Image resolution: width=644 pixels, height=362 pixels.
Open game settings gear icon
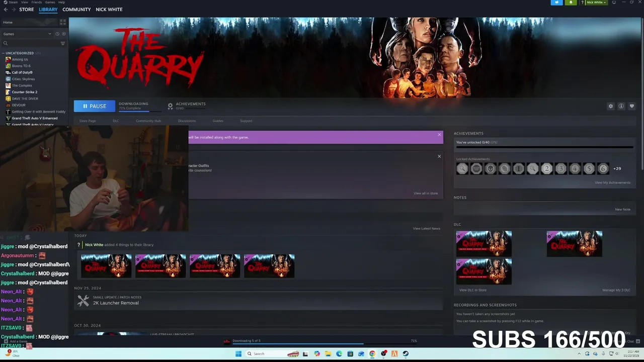pos(611,106)
